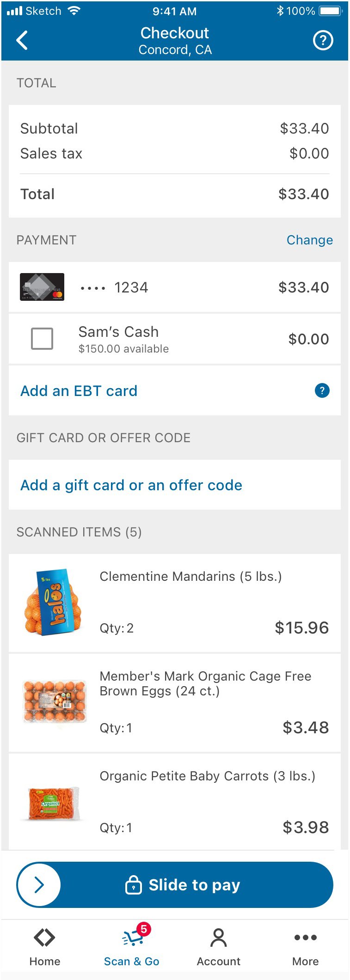
Task: Tap the Brown Eggs product image
Action: (x=55, y=701)
